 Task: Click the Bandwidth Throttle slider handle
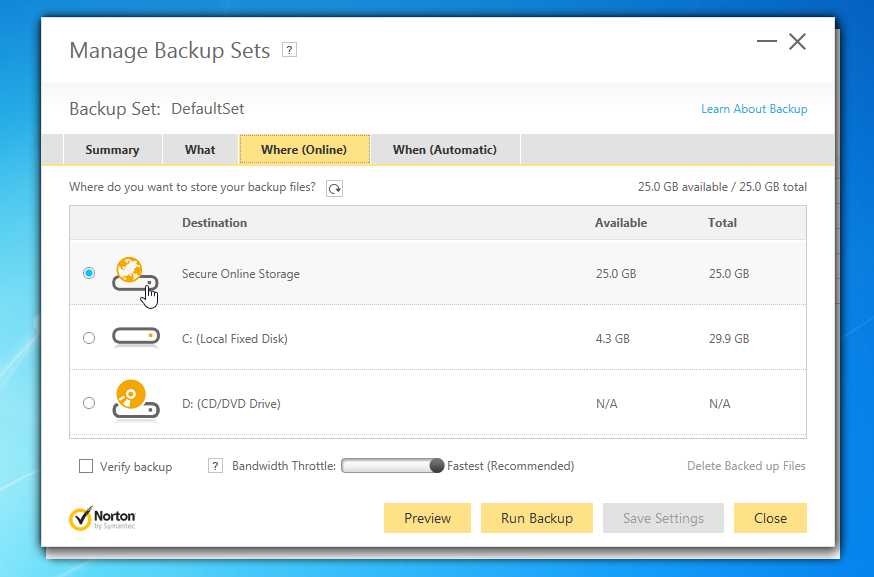coord(436,465)
